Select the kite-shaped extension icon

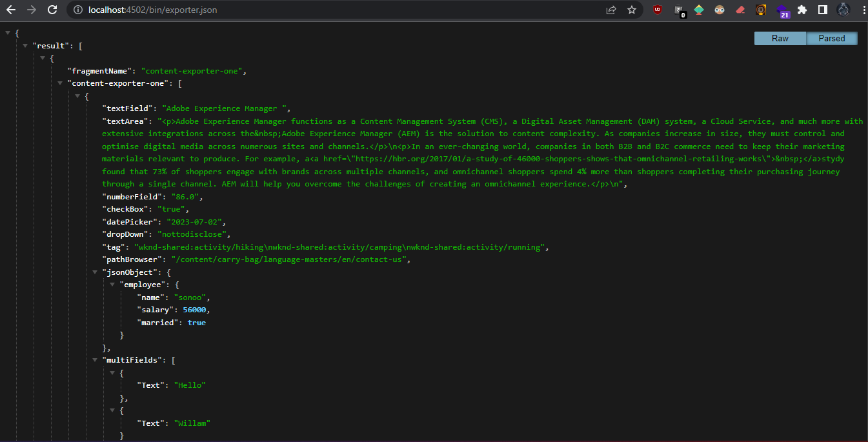click(699, 10)
